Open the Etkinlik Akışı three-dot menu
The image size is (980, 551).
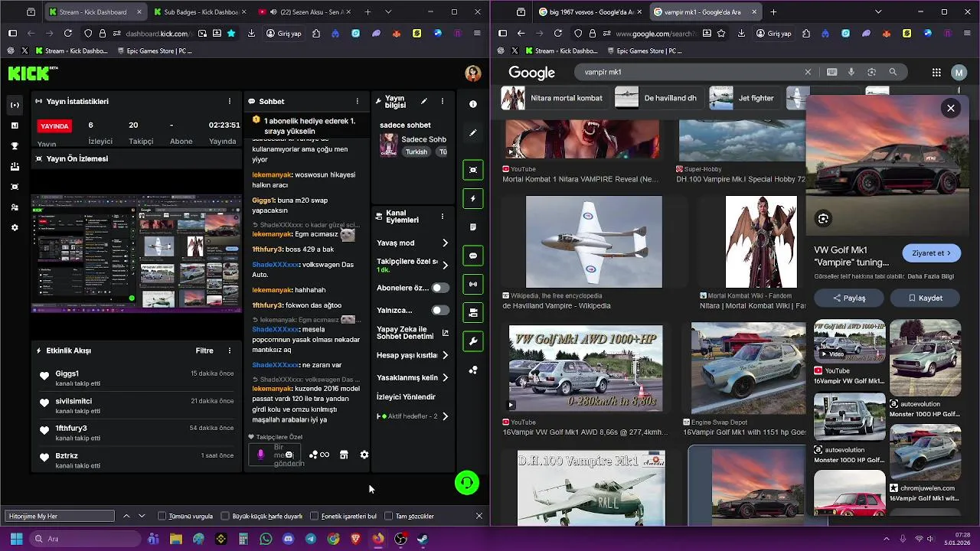click(230, 350)
